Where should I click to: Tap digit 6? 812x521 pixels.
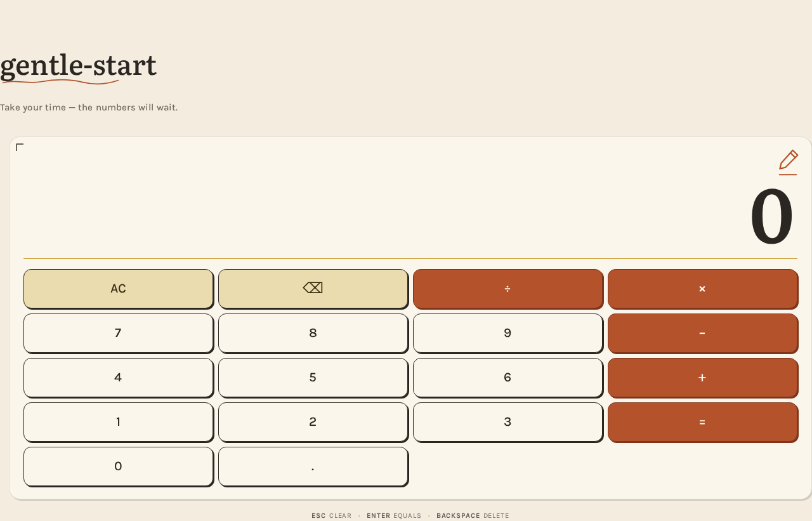click(507, 377)
